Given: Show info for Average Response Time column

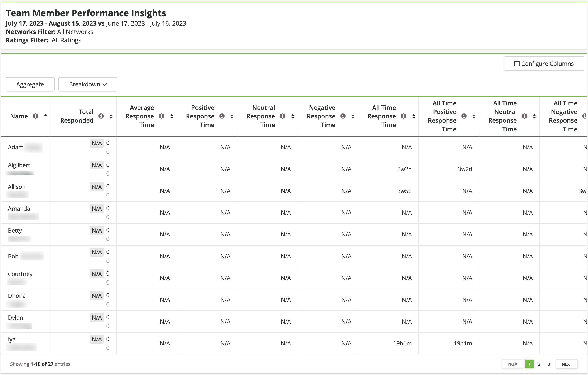Looking at the screenshot, I should point(162,116).
